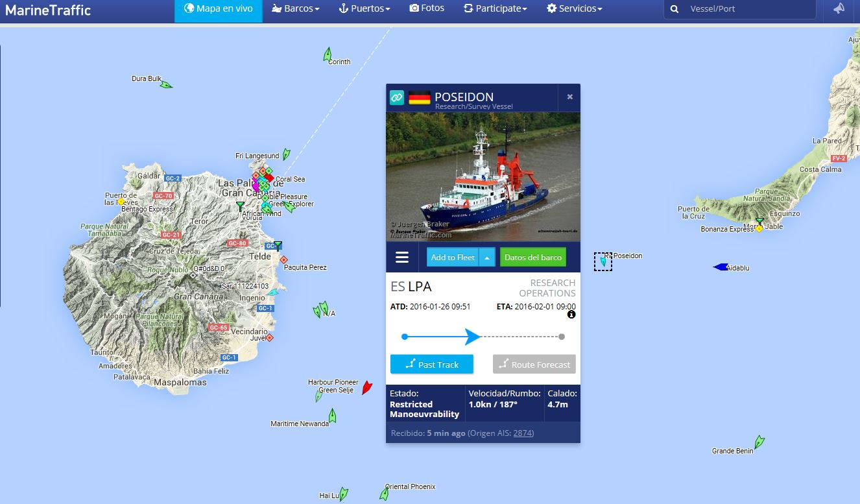This screenshot has height=504, width=860.
Task: Click the Datos del barco button
Action: (533, 257)
